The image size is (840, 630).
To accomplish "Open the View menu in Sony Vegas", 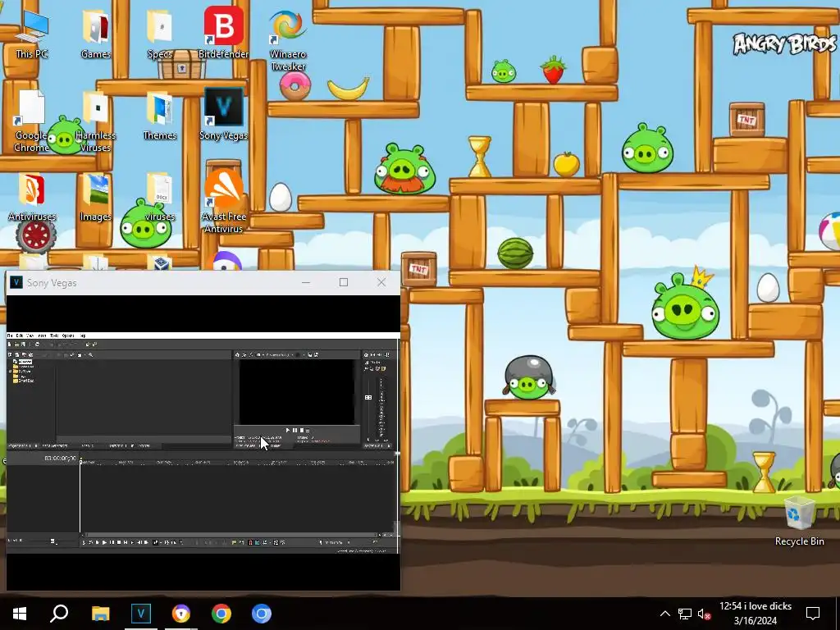I will tap(30, 336).
